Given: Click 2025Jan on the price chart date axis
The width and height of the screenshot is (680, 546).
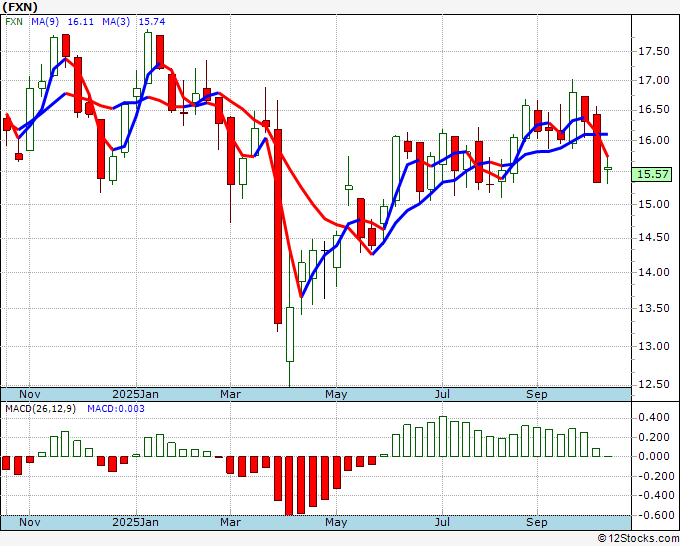Looking at the screenshot, I should [135, 394].
